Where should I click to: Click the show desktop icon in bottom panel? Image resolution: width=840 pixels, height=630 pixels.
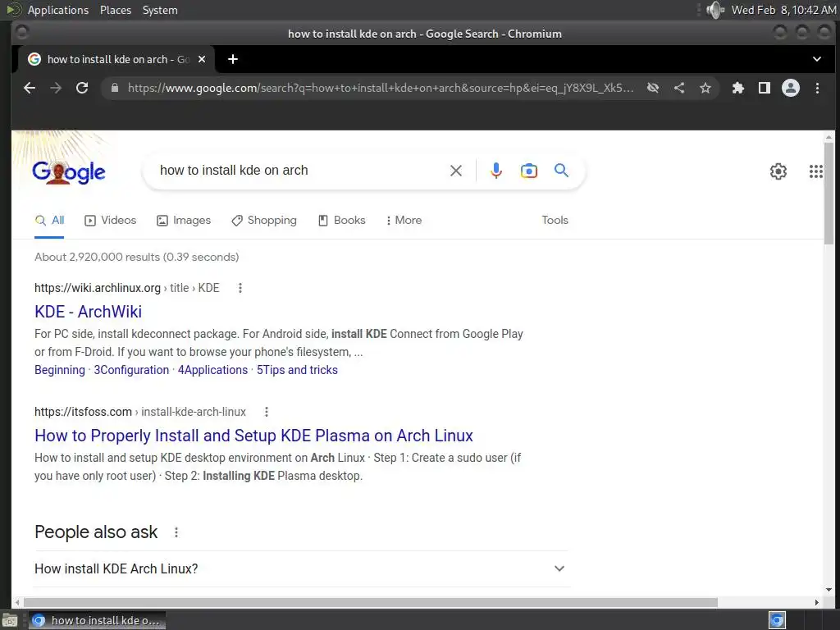9,620
